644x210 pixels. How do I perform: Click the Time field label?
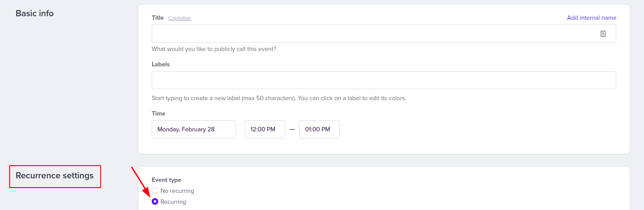(159, 113)
